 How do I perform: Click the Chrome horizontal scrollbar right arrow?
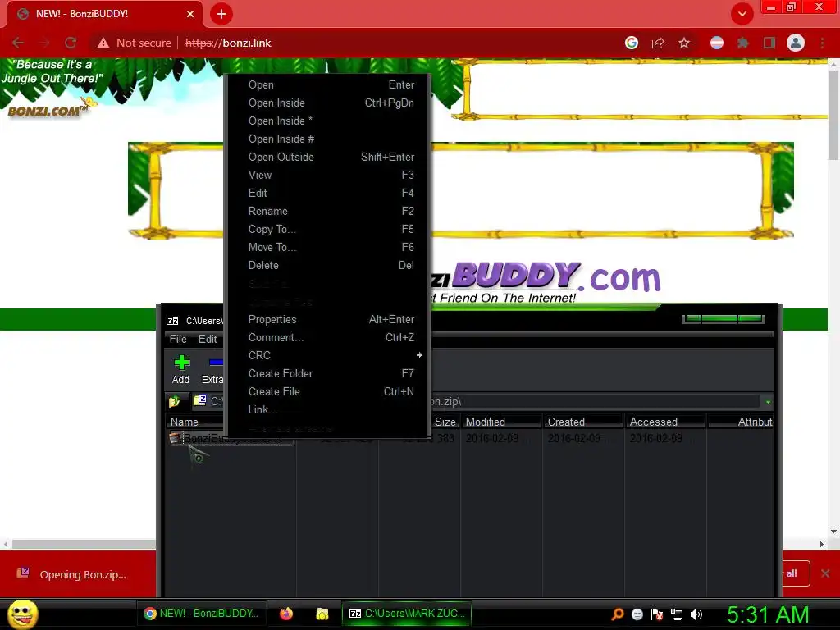(x=821, y=545)
